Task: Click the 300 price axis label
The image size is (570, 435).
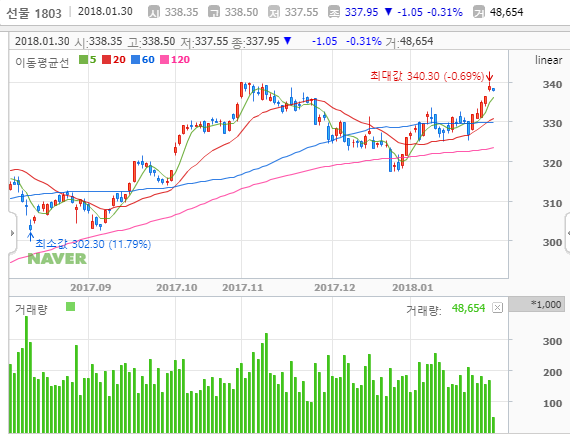Action: (x=553, y=242)
